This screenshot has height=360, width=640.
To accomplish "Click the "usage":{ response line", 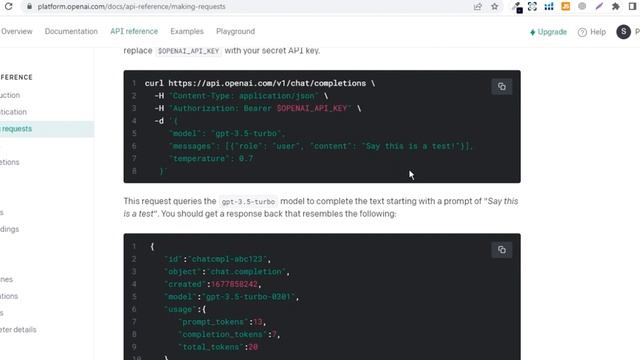I will (x=185, y=309).
